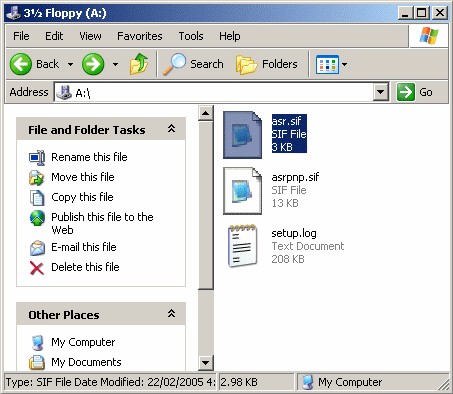
Task: Click the Publish to the Web globe icon
Action: 37,218
